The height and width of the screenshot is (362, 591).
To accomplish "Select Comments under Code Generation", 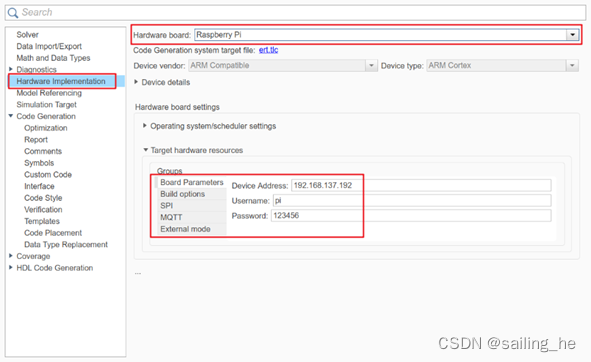I will click(x=43, y=152).
